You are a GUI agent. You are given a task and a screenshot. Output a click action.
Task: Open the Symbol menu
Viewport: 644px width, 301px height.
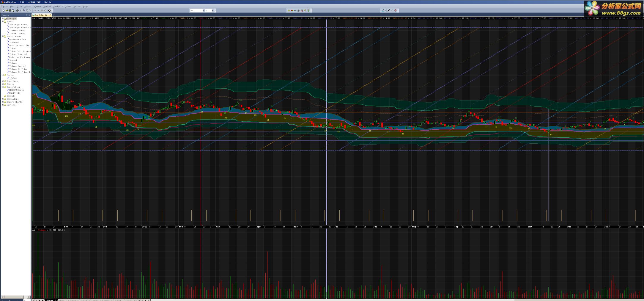pos(47,6)
